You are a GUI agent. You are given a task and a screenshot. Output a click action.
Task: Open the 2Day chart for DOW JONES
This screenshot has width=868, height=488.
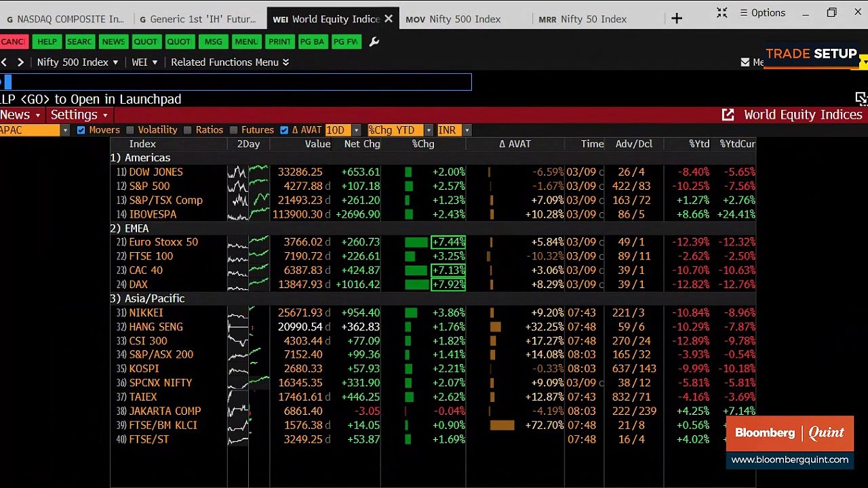[248, 172]
